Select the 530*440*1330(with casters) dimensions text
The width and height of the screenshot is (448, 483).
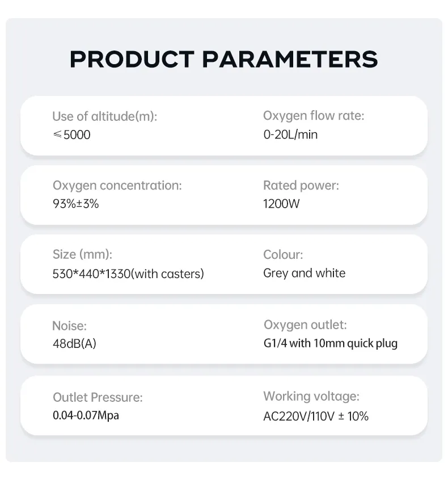(128, 274)
